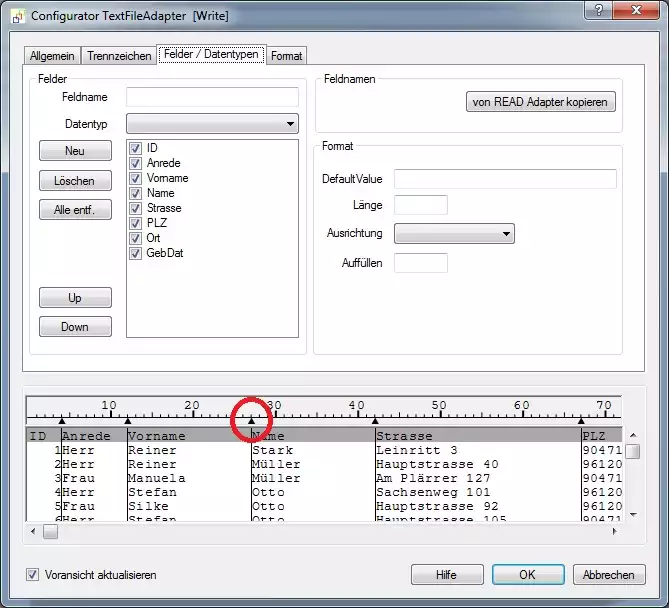Click the Neu button
The image size is (669, 608).
click(x=75, y=151)
